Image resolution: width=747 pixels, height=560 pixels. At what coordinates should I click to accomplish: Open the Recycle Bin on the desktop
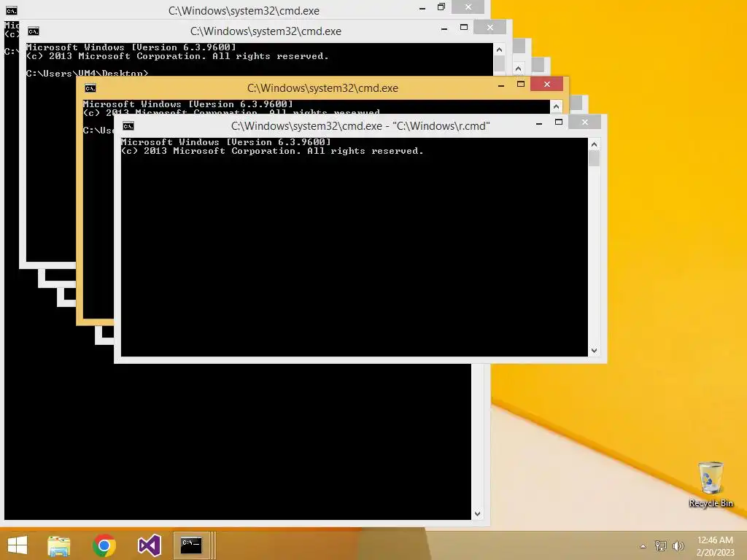click(711, 484)
